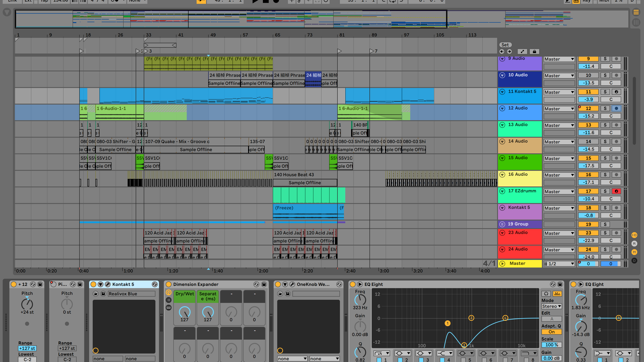Collapse Kontakt 5 plug-in parameters triangle
Viewport: 644px width, 362px height.
(101, 284)
